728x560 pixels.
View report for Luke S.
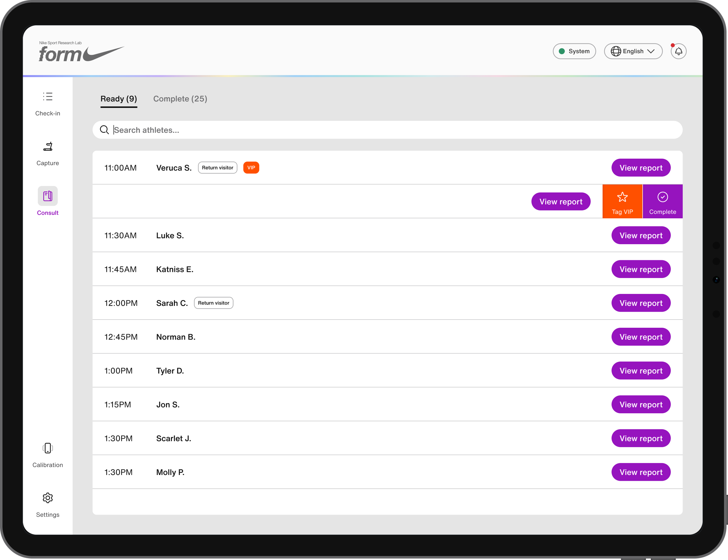(x=641, y=235)
